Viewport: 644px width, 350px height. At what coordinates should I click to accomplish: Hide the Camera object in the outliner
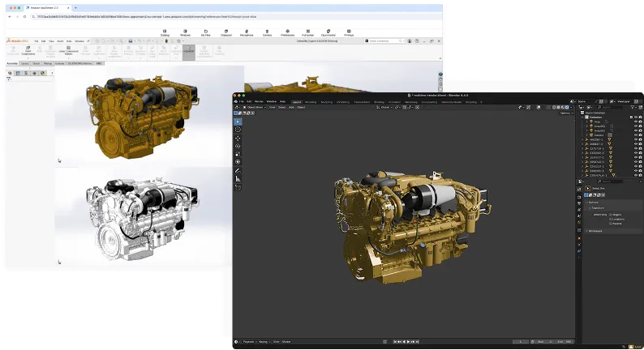tap(636, 134)
